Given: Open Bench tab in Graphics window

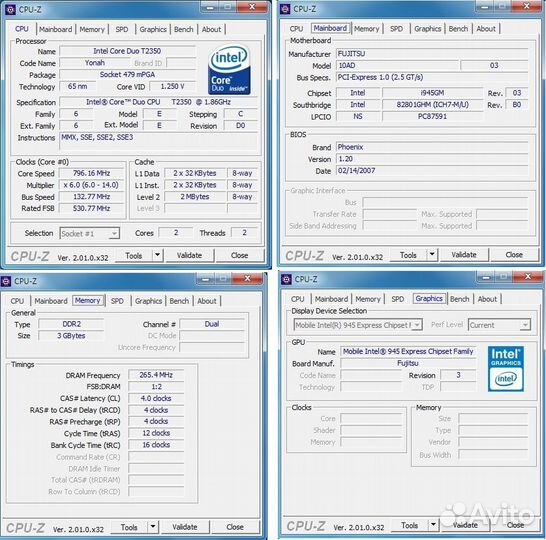Looking at the screenshot, I should [x=459, y=299].
